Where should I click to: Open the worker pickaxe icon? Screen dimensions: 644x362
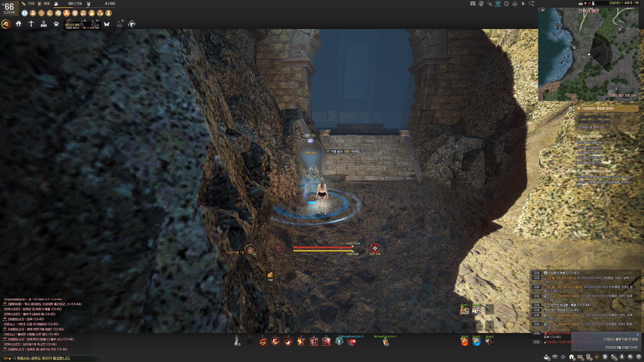pos(31,24)
